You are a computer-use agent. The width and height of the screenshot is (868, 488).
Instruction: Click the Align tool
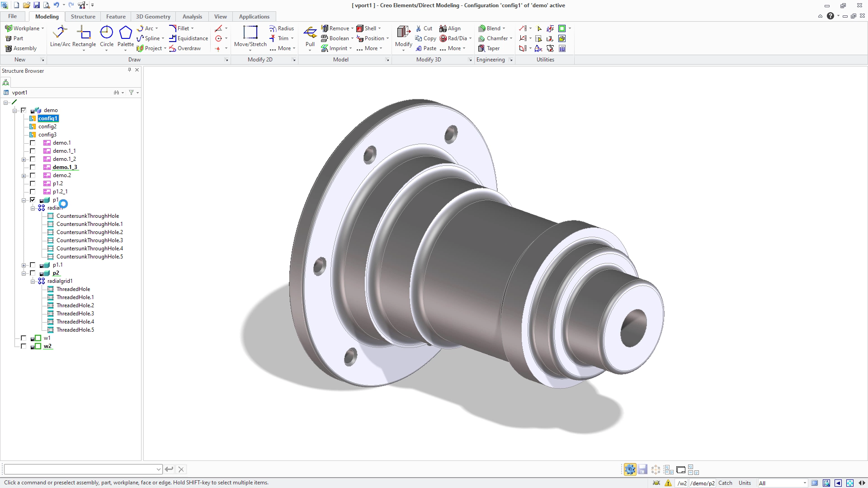coord(450,28)
